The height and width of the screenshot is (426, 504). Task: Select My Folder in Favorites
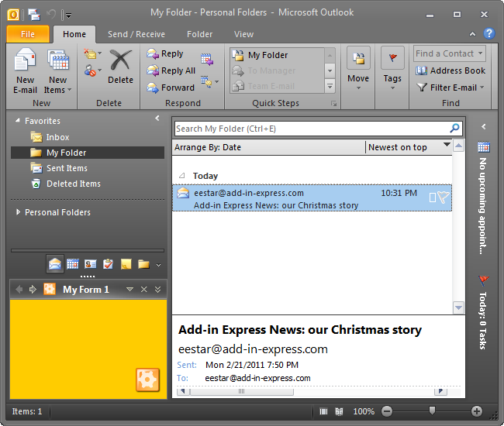coord(88,153)
